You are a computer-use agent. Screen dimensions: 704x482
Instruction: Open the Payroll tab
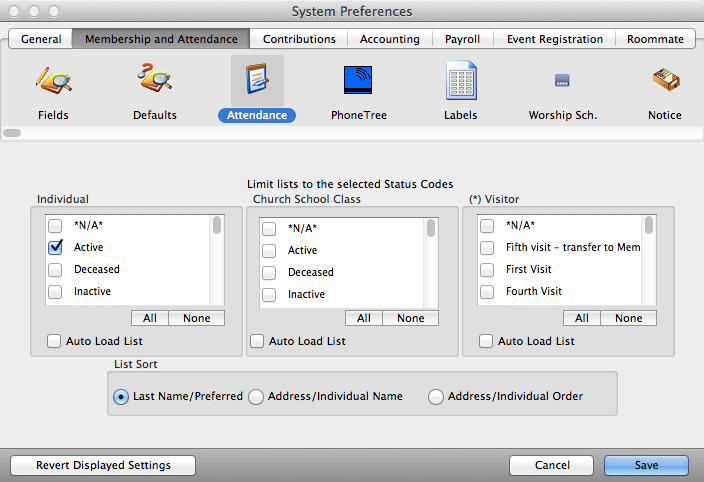(x=462, y=39)
